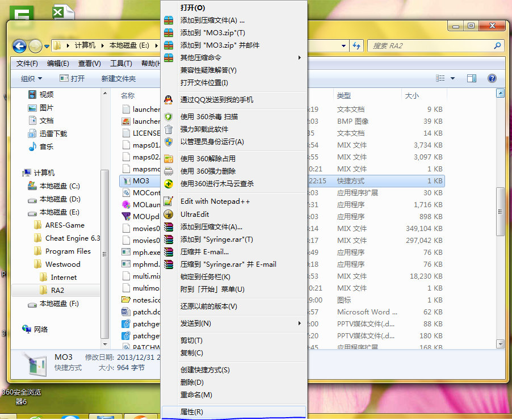Choose 删除(D) in the context menu
Image resolution: width=512 pixels, height=420 pixels.
click(x=192, y=382)
